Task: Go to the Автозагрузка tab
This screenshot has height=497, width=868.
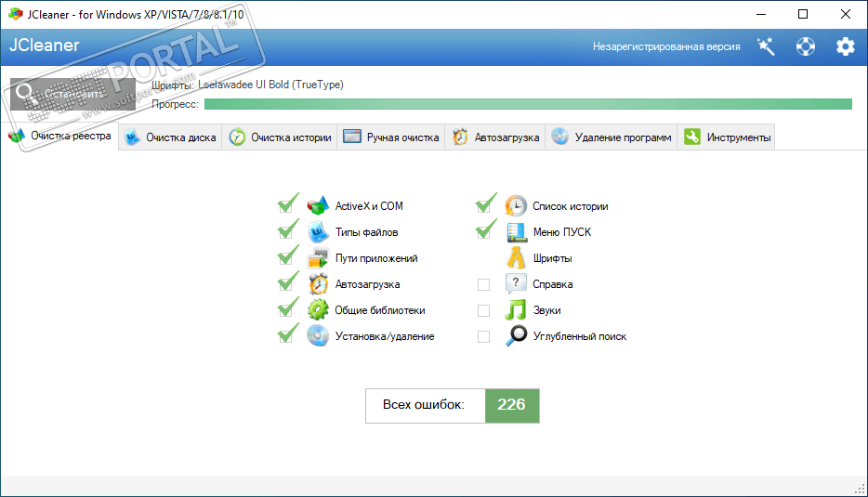Action: [495, 137]
